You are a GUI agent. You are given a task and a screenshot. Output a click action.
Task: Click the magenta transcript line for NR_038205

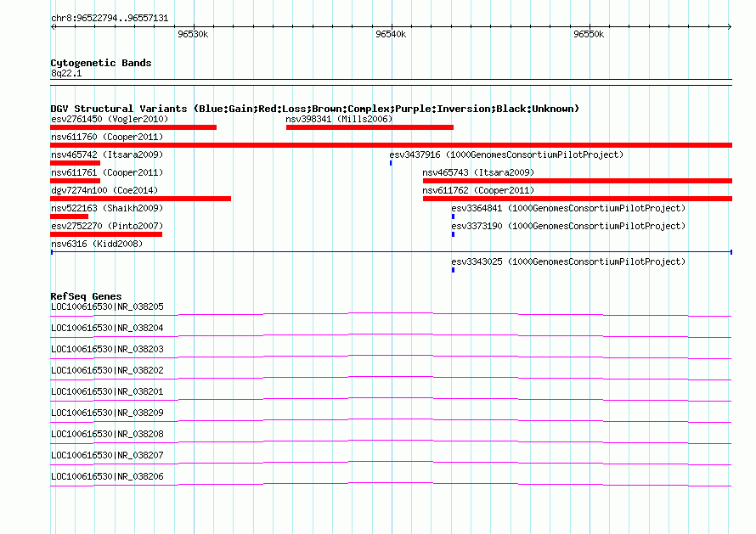tap(391, 313)
